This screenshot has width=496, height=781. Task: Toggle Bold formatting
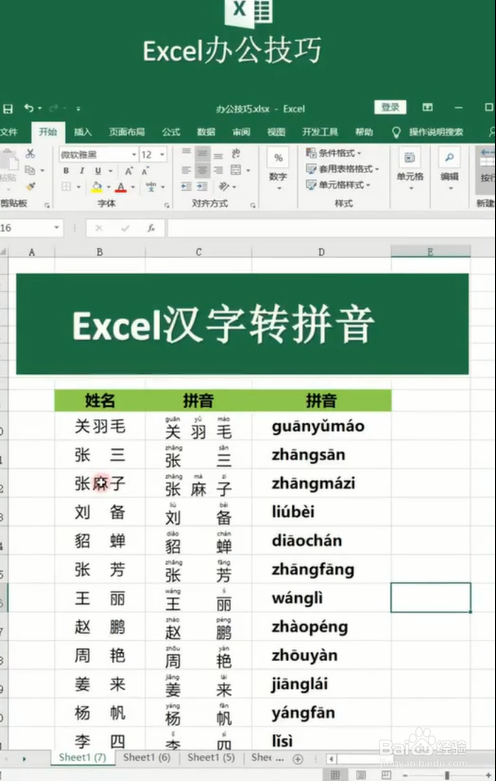tap(66, 171)
